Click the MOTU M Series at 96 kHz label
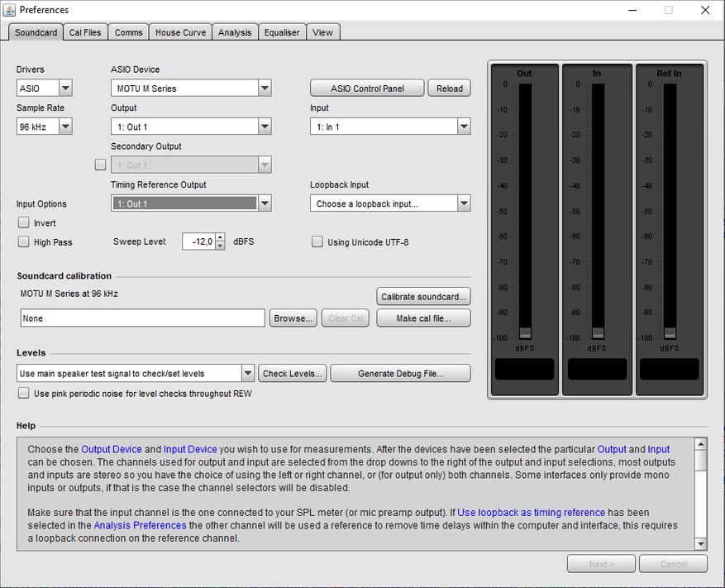Viewport: 725px width, 588px height. coord(69,294)
